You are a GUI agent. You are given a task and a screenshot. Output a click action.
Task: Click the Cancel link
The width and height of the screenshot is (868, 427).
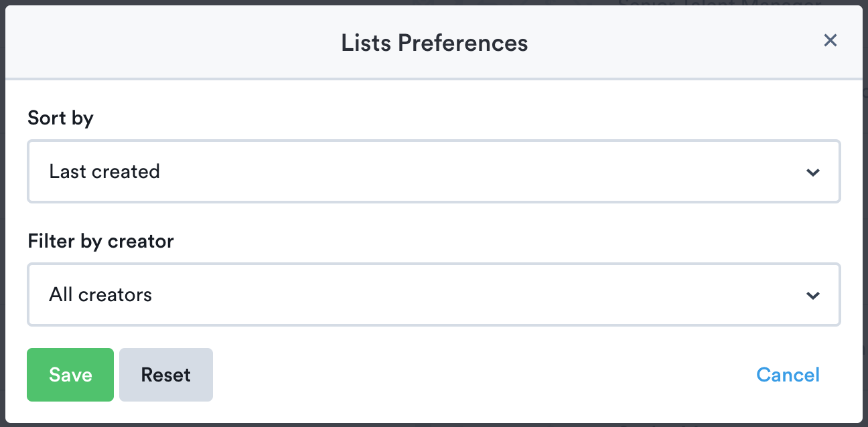click(x=788, y=375)
